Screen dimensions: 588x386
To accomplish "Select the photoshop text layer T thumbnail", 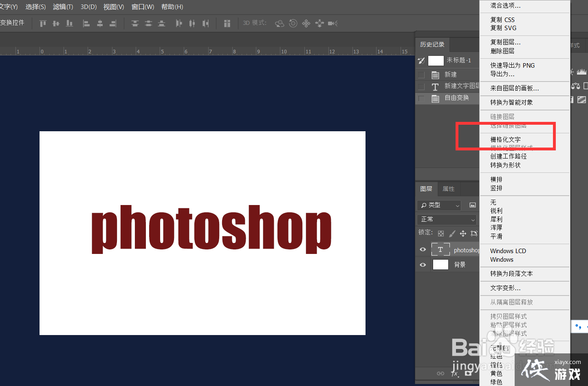I will [440, 249].
